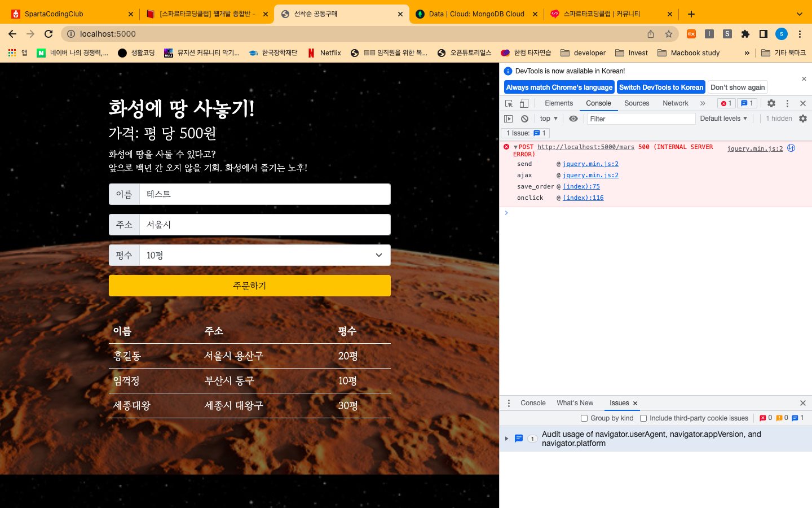Click the console prompt line
The image size is (812, 508).
(x=655, y=213)
